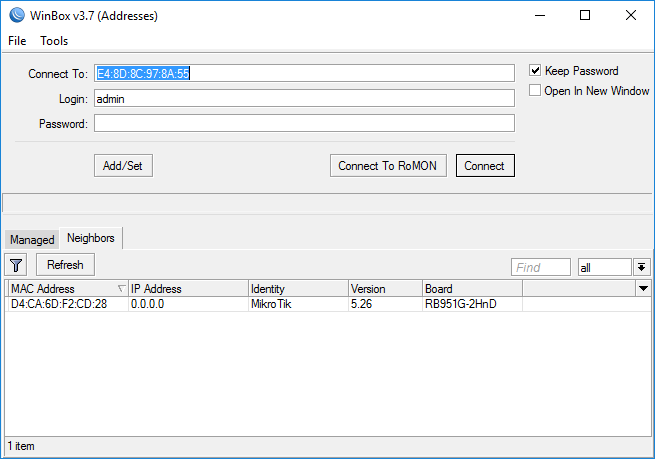
Task: Click the Password input field
Action: pos(304,124)
